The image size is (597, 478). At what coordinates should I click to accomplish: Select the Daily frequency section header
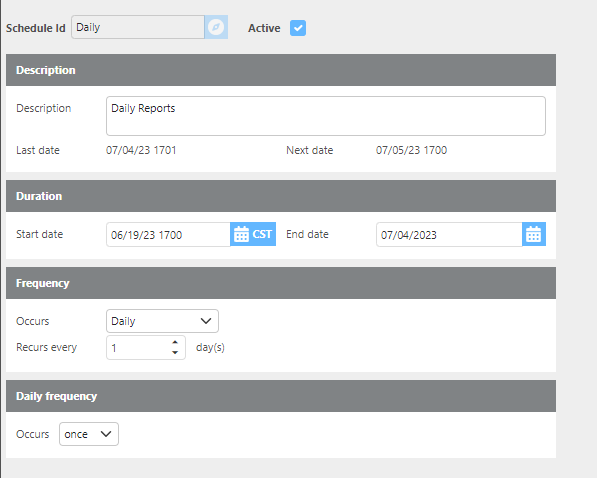pos(281,396)
